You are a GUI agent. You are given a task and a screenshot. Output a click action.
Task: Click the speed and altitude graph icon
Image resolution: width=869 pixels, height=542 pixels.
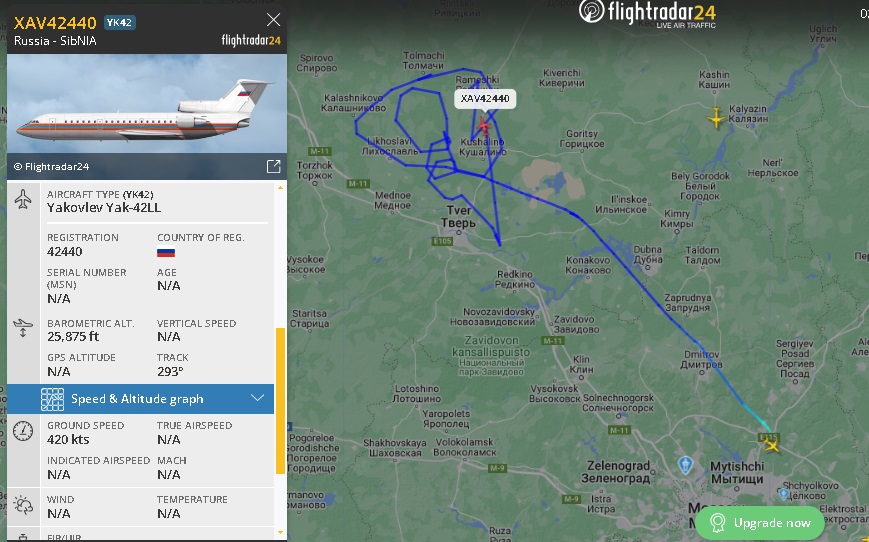[52, 399]
